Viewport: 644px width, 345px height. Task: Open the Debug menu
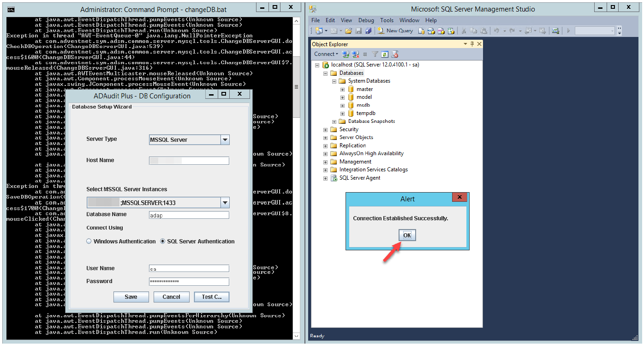[x=366, y=20]
